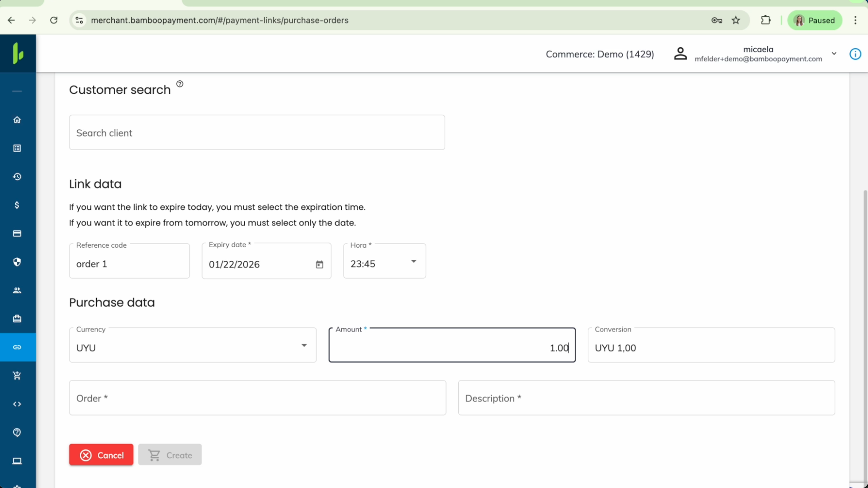The width and height of the screenshot is (868, 488).
Task: Open the briefcase icon in sidebar
Action: click(x=17, y=319)
